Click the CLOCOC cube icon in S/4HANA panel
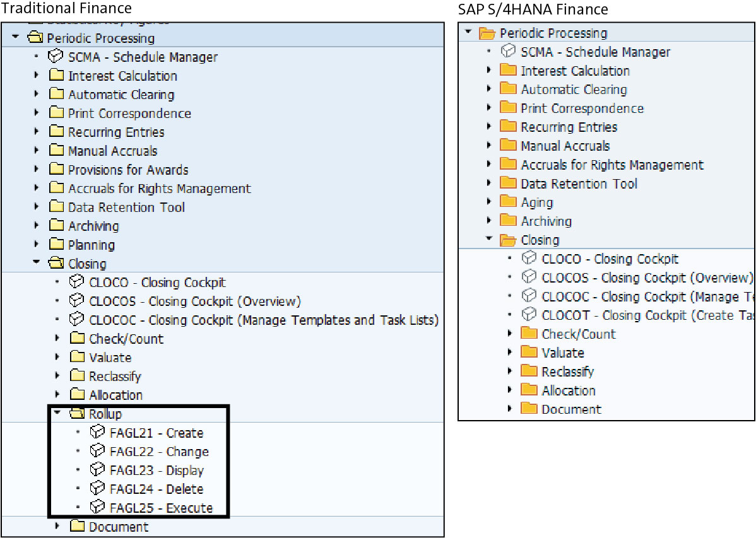756x538 pixels. click(529, 296)
